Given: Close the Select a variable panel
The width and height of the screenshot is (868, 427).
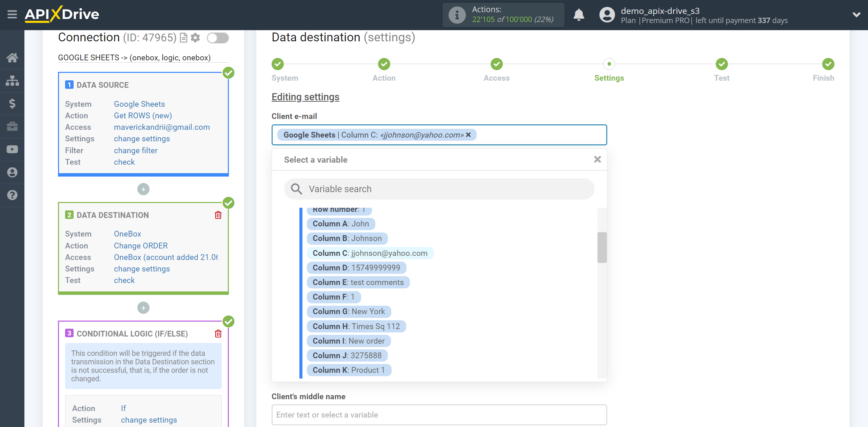Looking at the screenshot, I should pos(597,159).
